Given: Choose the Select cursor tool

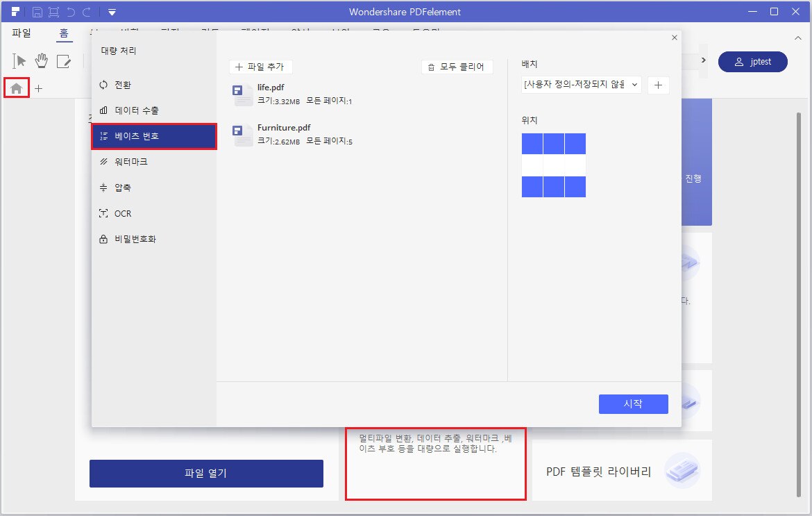Looking at the screenshot, I should [x=19, y=61].
